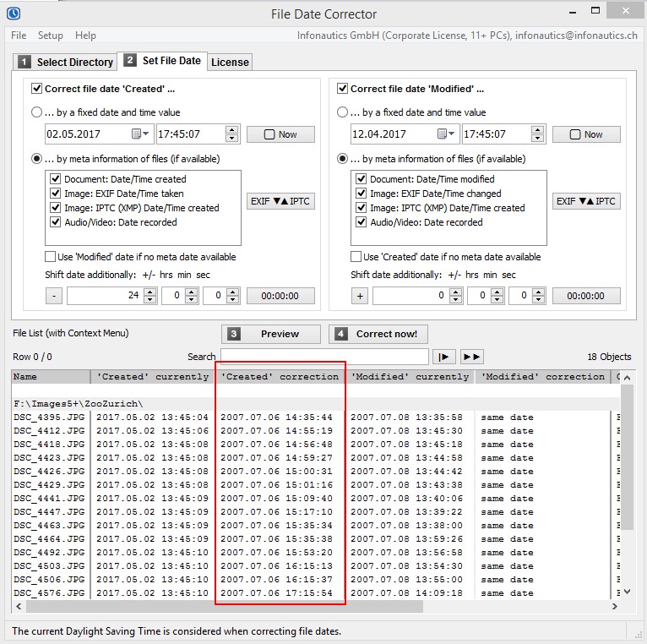Toggle plus sign for Modified date shift
The width and height of the screenshot is (647, 644).
click(x=360, y=296)
